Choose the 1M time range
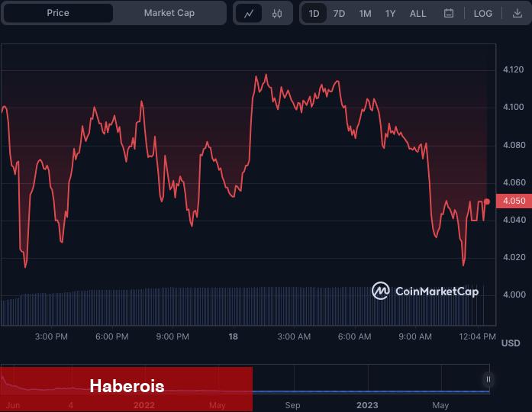 (x=365, y=14)
